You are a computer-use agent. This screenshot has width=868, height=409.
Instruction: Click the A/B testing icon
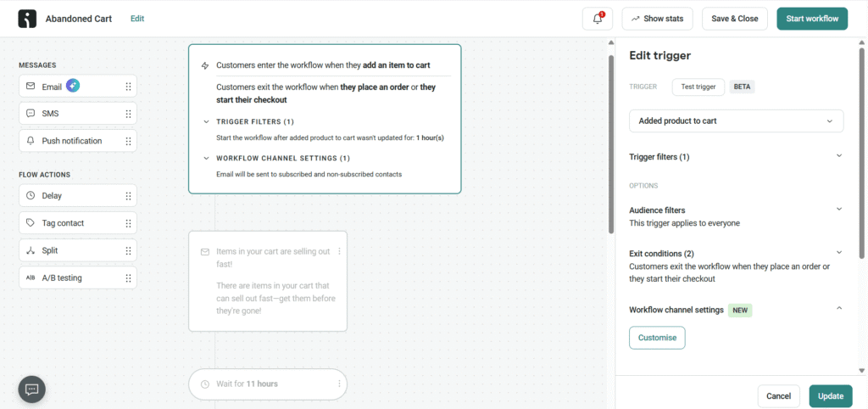point(31,277)
